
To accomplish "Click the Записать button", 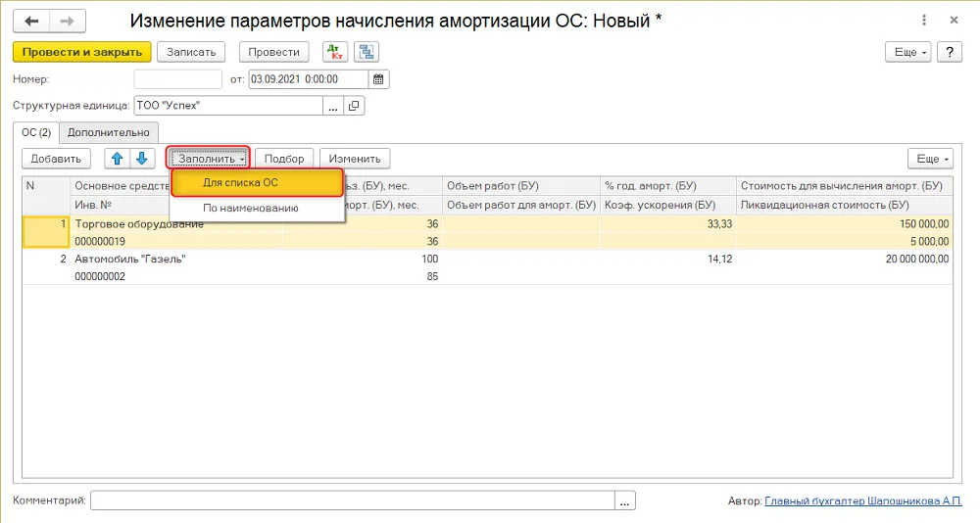I will (x=191, y=52).
